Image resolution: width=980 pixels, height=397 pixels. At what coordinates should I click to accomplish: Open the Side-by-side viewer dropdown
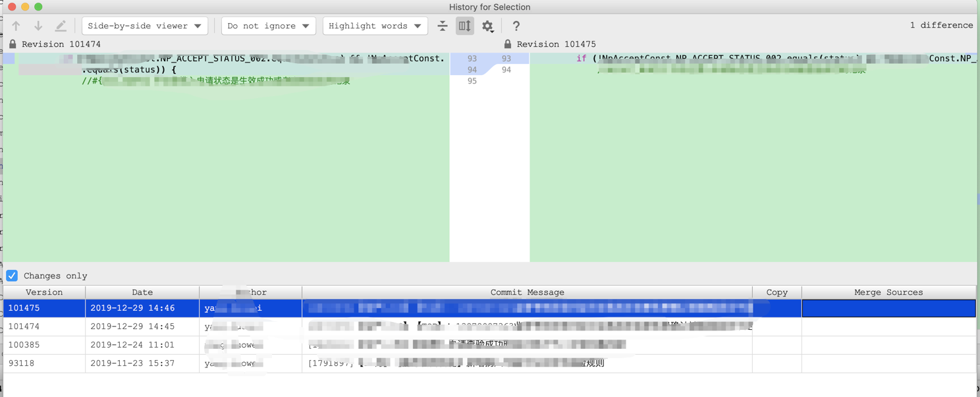(x=145, y=26)
